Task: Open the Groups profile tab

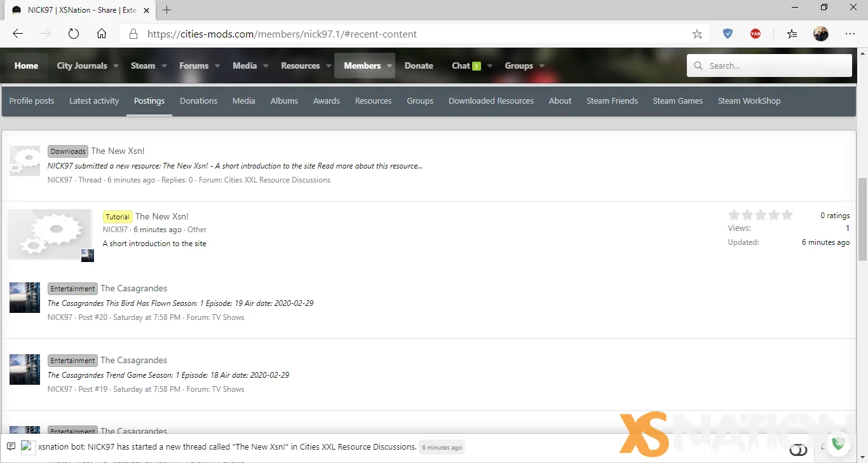Action: point(420,100)
